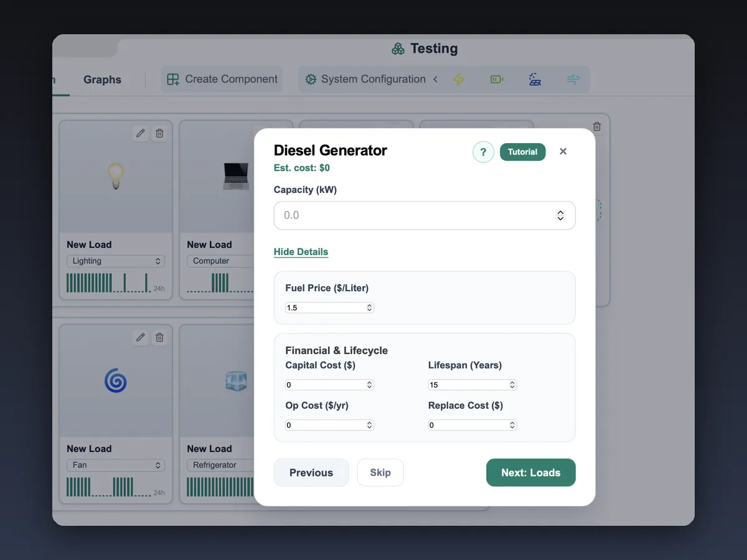Screen dimensions: 747x560
Task: Open the Lighting load type dropdown
Action: [116, 261]
